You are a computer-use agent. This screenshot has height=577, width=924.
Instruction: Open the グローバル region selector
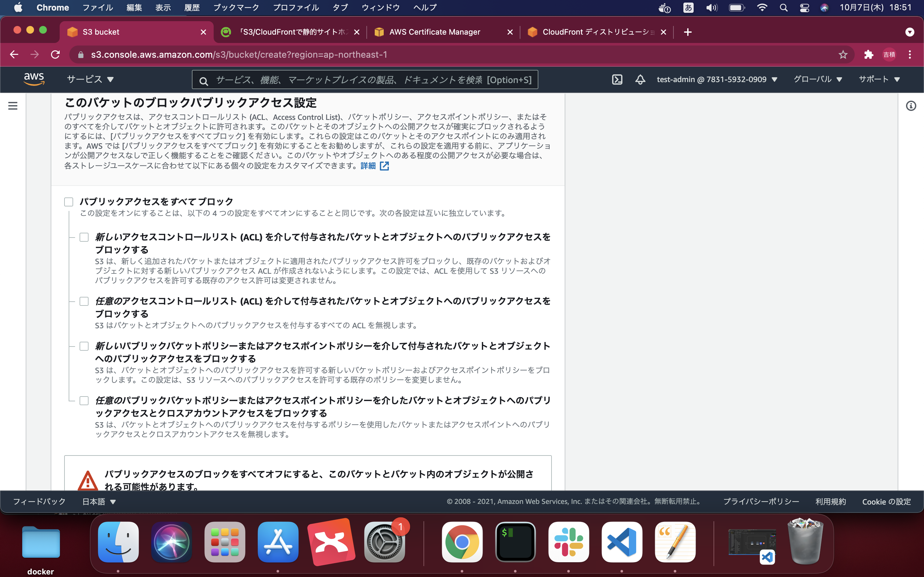pos(817,79)
